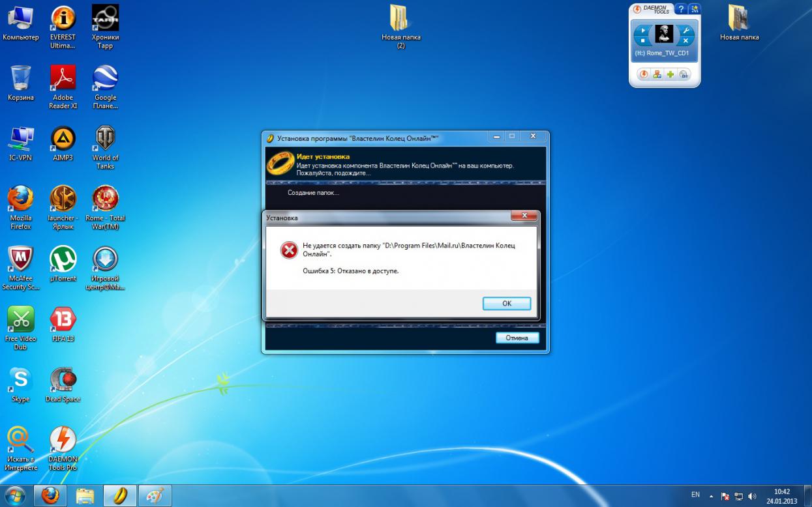Show hidden tray icons arrow
The height and width of the screenshot is (507, 812).
pyautogui.click(x=712, y=496)
